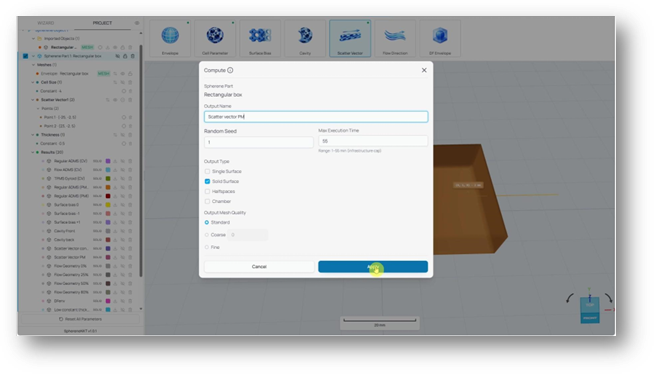Delete the Regular ADMS (CV) result
The height and width of the screenshot is (374, 654).
click(x=130, y=161)
